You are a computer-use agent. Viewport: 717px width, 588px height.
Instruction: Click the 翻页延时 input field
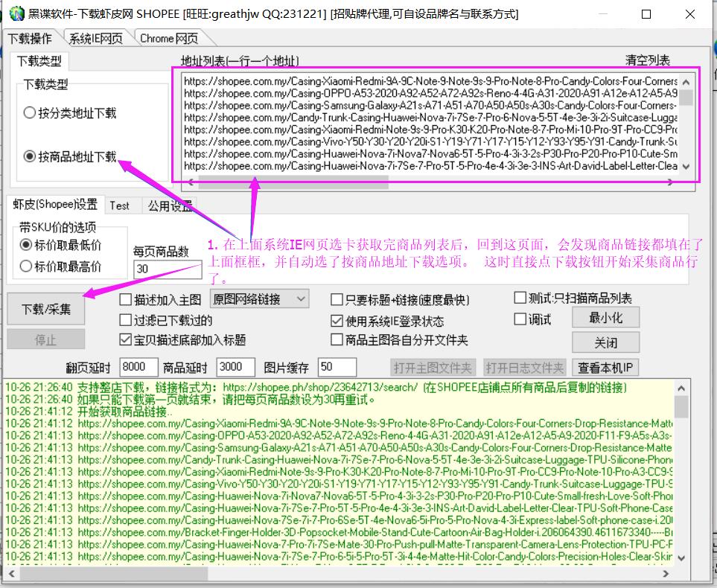pos(138,367)
